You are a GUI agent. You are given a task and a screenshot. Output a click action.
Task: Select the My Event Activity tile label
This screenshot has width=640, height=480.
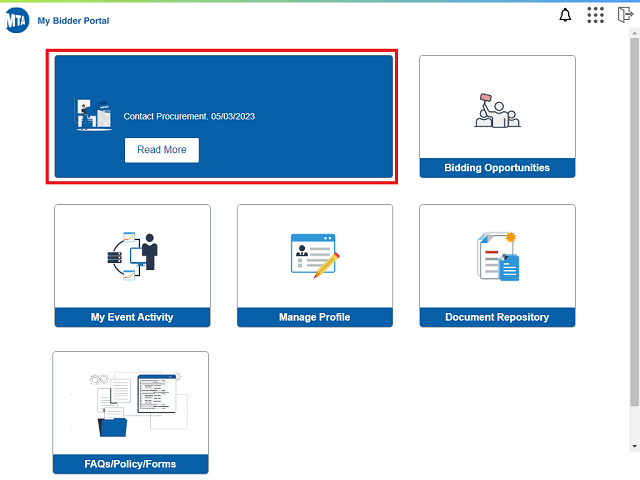pos(132,317)
